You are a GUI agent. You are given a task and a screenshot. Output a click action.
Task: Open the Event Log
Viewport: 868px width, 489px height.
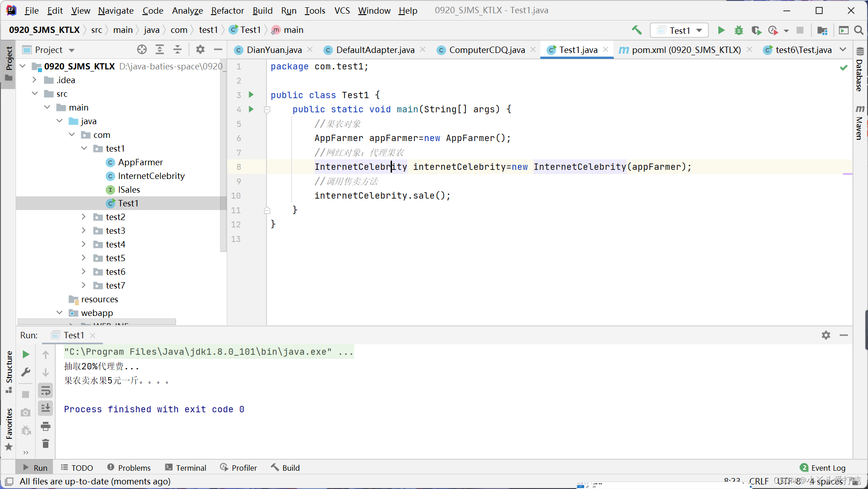pyautogui.click(x=823, y=468)
